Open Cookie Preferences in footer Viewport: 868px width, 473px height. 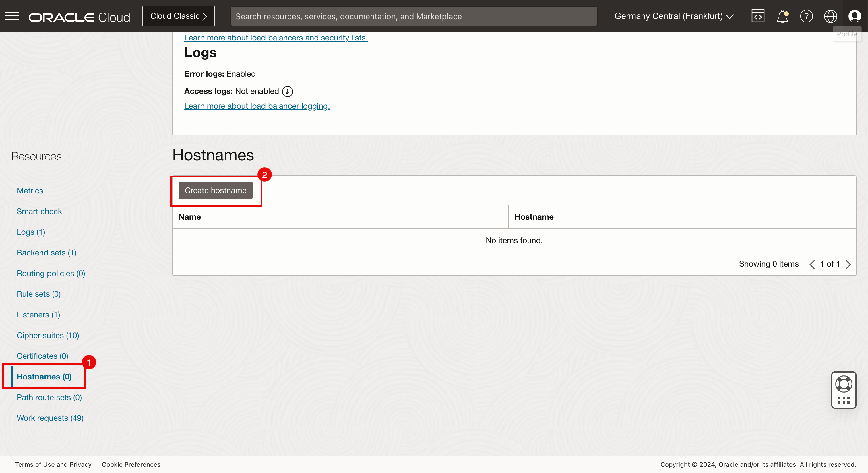[x=131, y=465]
